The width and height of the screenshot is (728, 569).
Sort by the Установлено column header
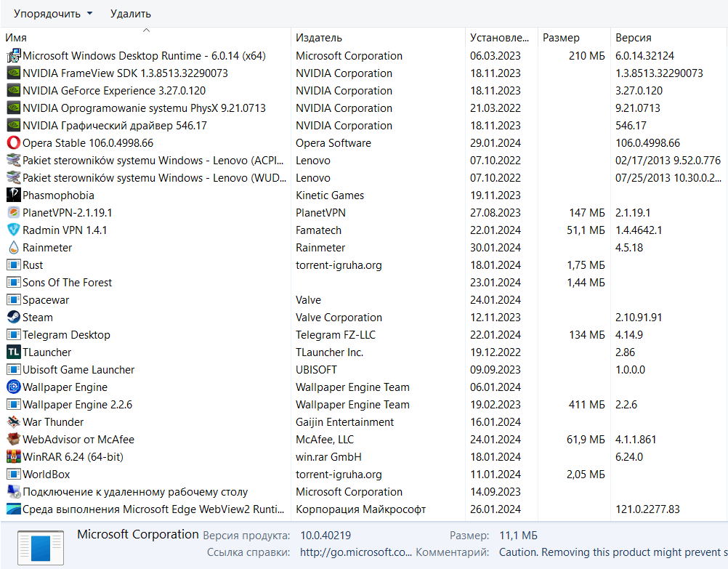coord(500,38)
